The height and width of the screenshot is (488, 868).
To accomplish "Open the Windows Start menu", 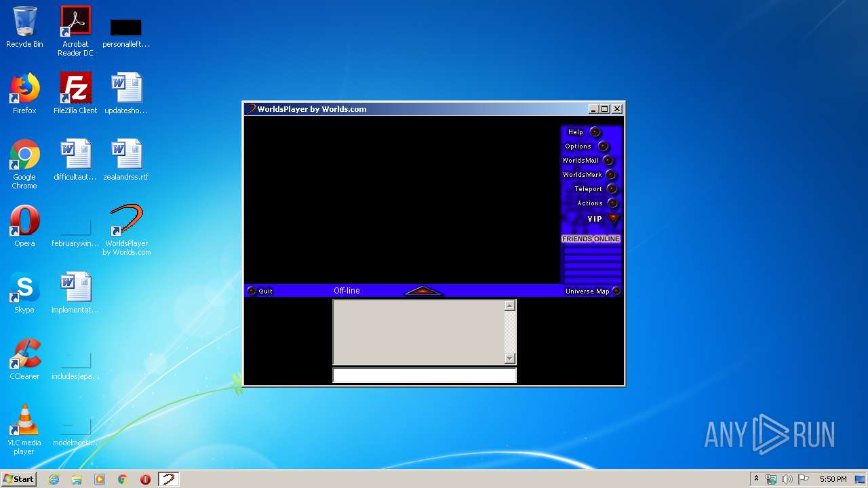I will pyautogui.click(x=18, y=479).
